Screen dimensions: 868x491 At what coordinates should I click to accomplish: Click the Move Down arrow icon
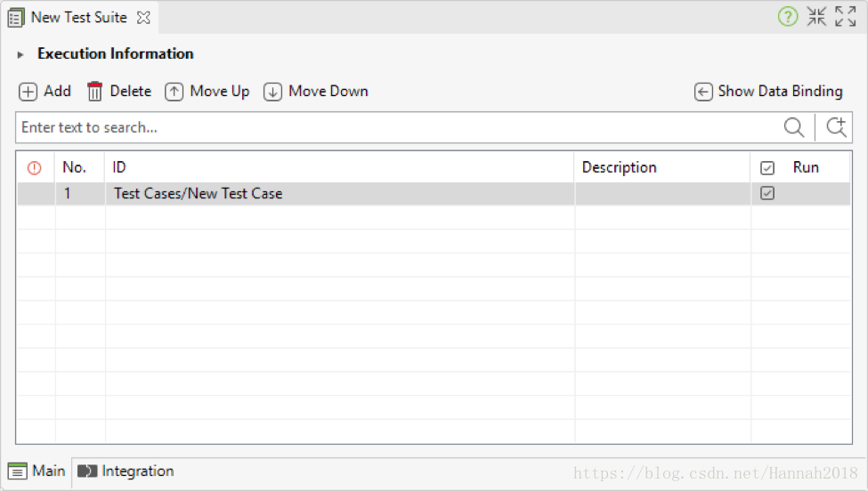click(272, 92)
